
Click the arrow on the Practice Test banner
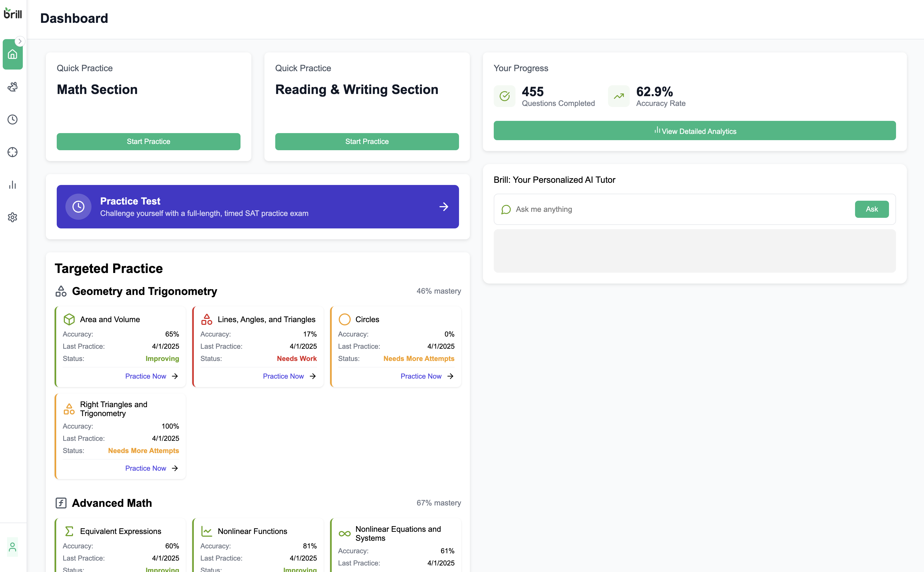(444, 206)
